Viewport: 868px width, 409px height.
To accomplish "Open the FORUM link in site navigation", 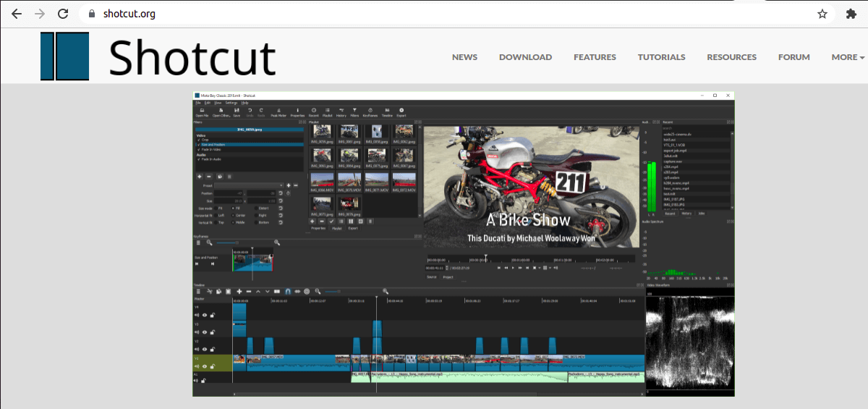I will (x=793, y=57).
